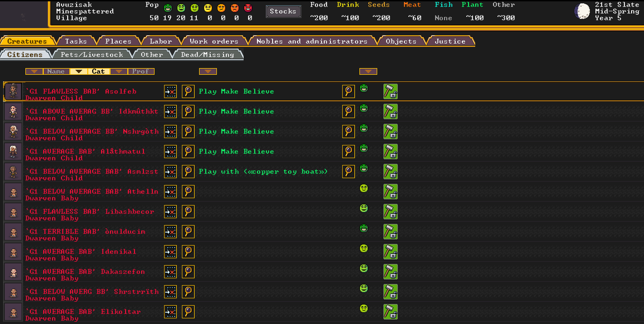The height and width of the screenshot is (324, 644).
Task: Sort the list by Prof column
Action: (141, 71)
